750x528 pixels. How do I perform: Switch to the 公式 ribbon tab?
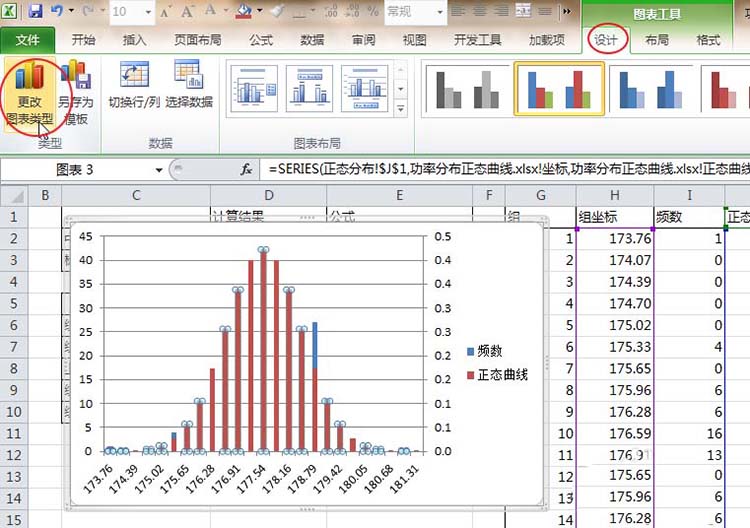261,40
